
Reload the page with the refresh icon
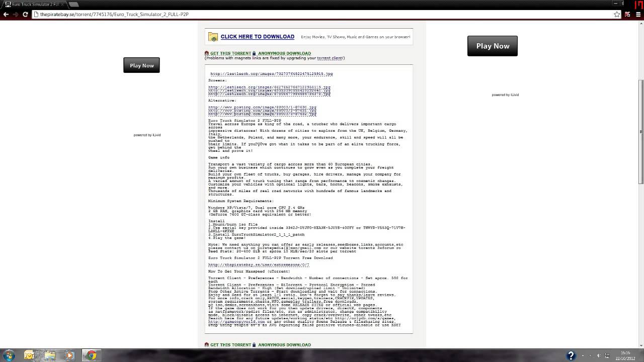point(25,15)
